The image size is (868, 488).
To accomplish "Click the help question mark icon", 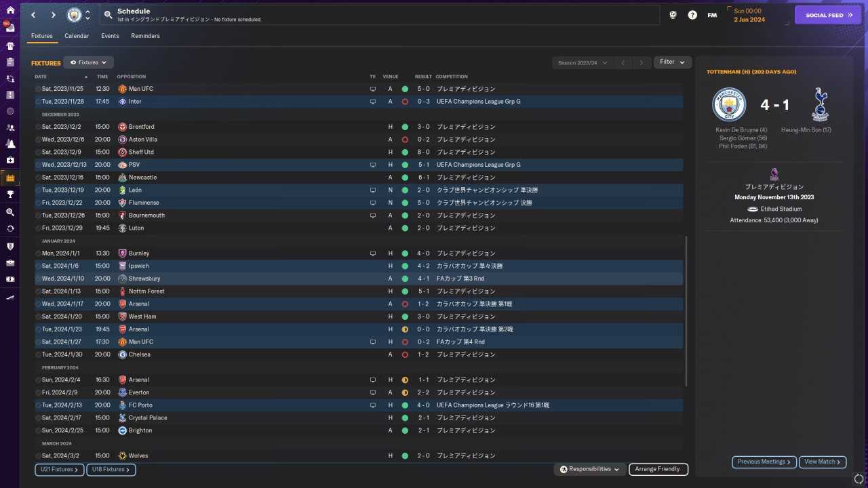I will coord(692,15).
